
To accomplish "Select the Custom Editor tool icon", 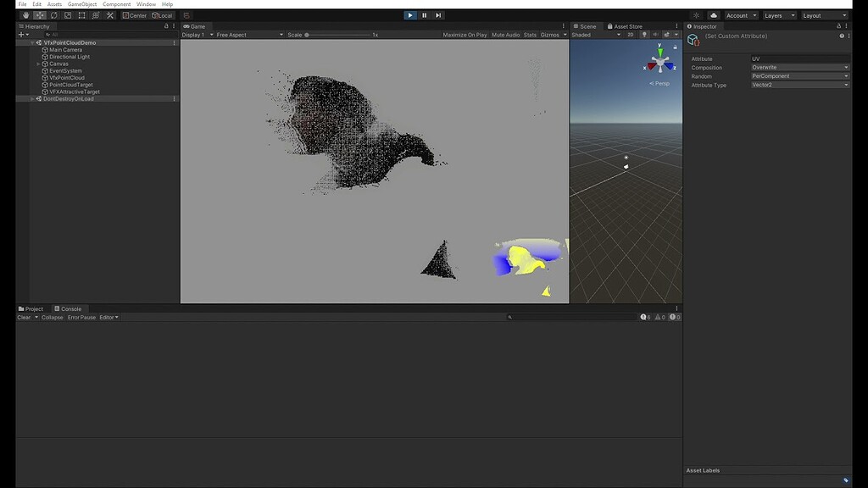I will point(109,15).
